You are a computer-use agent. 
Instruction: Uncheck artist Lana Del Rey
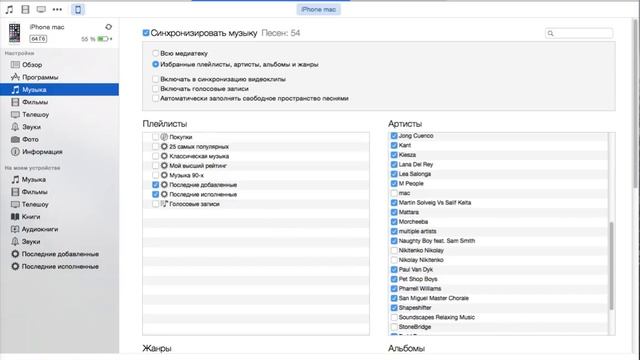pyautogui.click(x=394, y=164)
